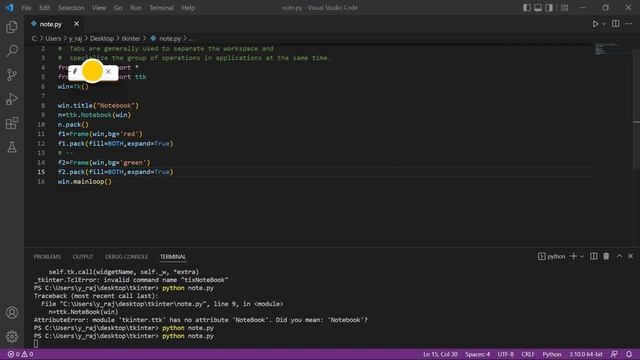
Task: Open the Explorer view in activity bar
Action: tap(12, 27)
